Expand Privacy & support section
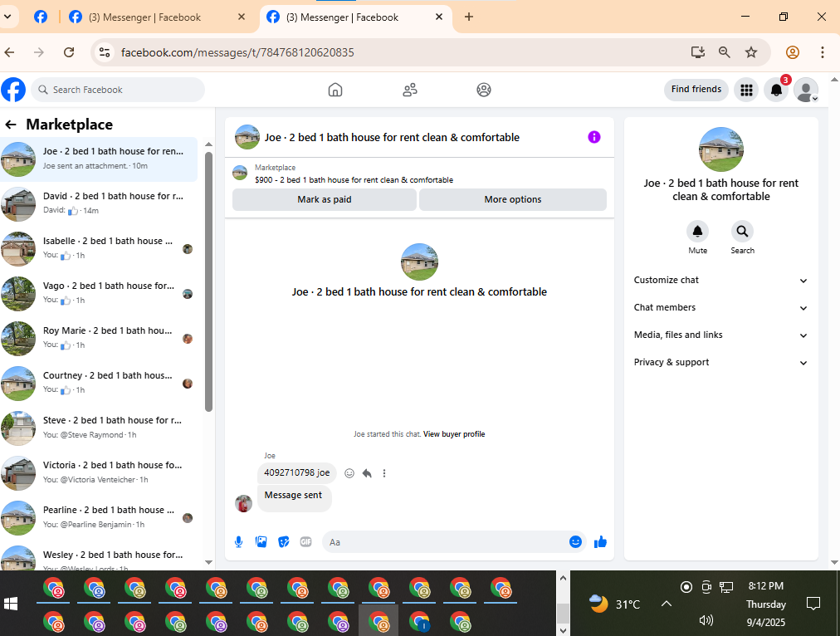Image resolution: width=840 pixels, height=636 pixels. click(x=720, y=362)
